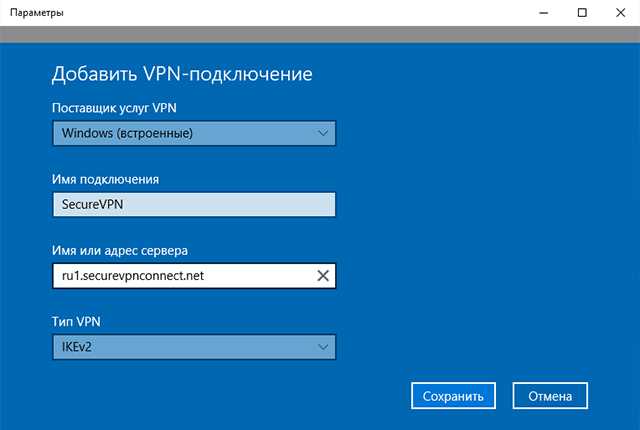Click the Параметры window title
640x430 pixels.
37,13
